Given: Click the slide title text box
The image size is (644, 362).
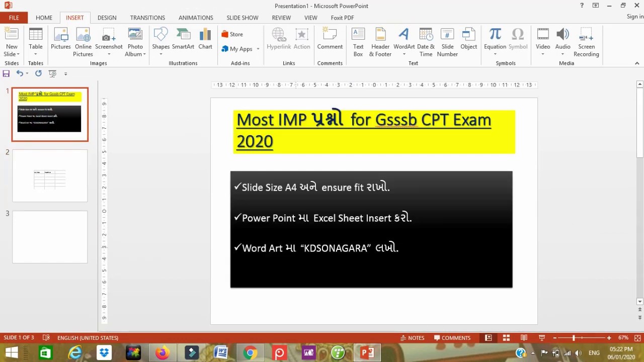Looking at the screenshot, I should [374, 131].
